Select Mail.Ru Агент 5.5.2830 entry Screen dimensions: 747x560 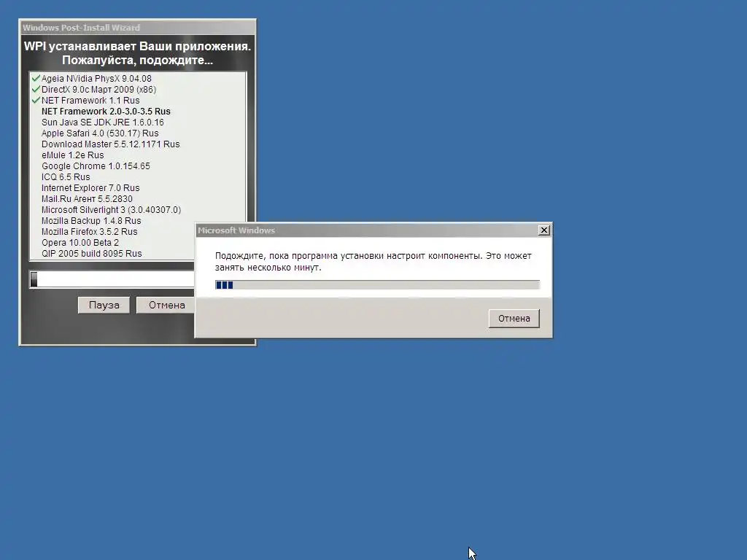[x=88, y=199]
